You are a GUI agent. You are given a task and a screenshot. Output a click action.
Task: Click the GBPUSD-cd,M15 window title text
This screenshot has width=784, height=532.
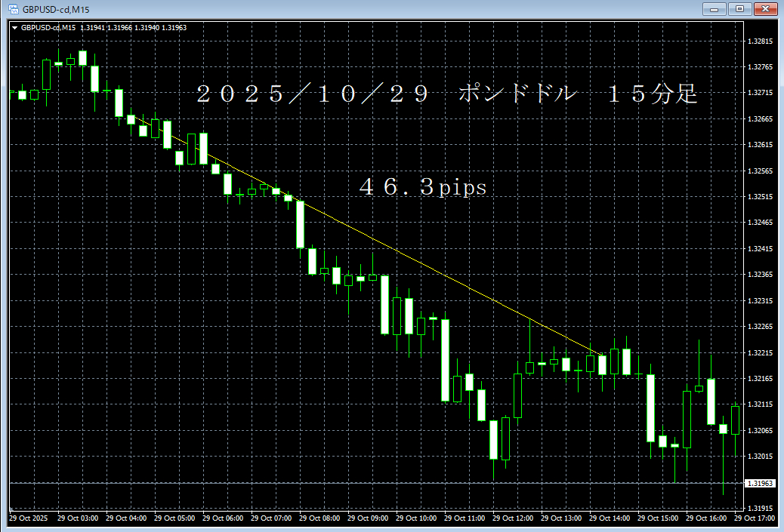56,10
